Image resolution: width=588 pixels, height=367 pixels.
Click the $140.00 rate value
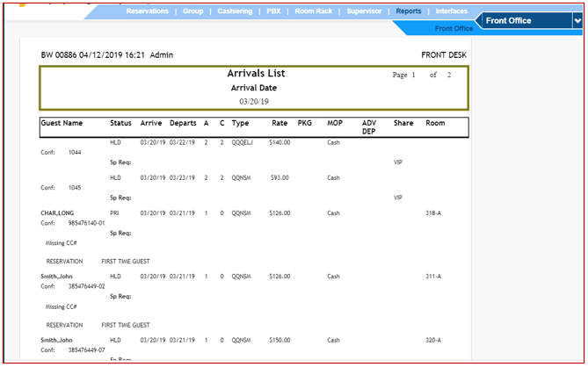pos(279,142)
